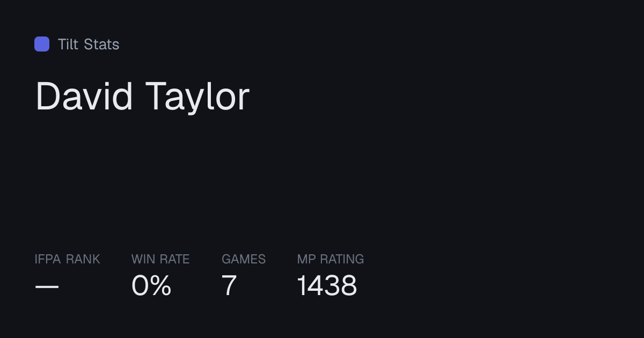Select the games count value 7
Viewport: 644px width, 338px height.
point(229,285)
